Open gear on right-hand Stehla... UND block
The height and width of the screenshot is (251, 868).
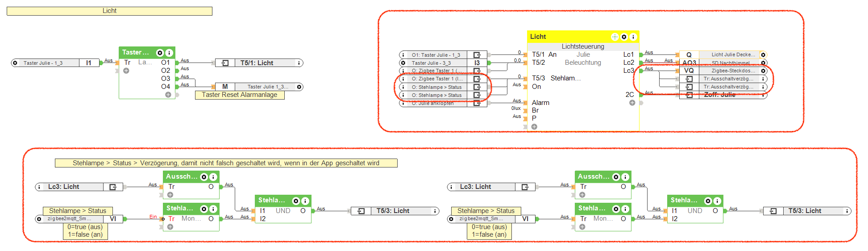pos(708,201)
